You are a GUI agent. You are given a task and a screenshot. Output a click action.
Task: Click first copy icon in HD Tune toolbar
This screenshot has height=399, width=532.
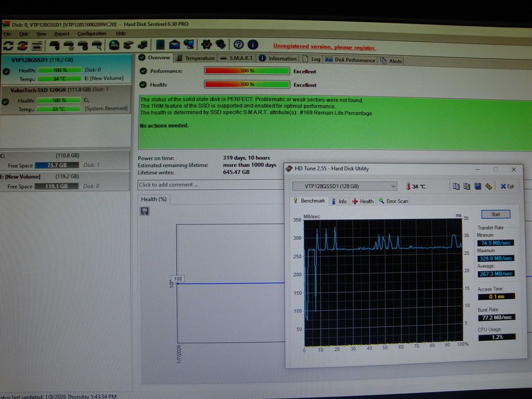point(456,186)
